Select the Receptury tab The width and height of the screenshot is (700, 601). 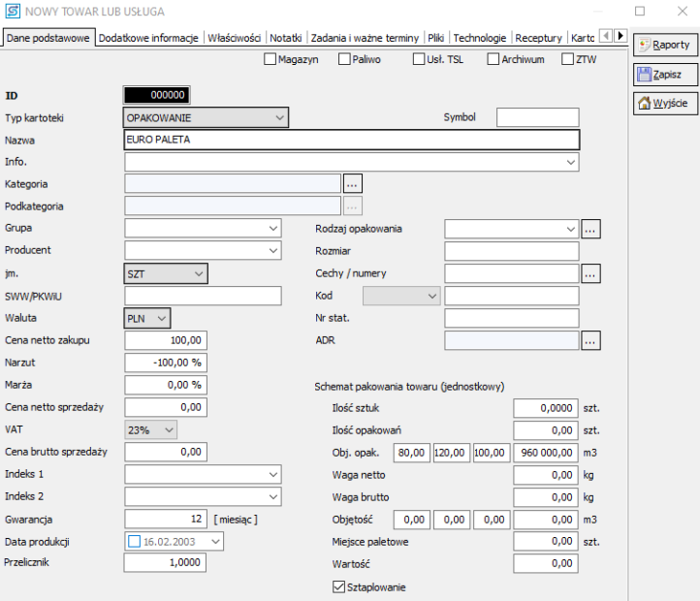coord(538,38)
